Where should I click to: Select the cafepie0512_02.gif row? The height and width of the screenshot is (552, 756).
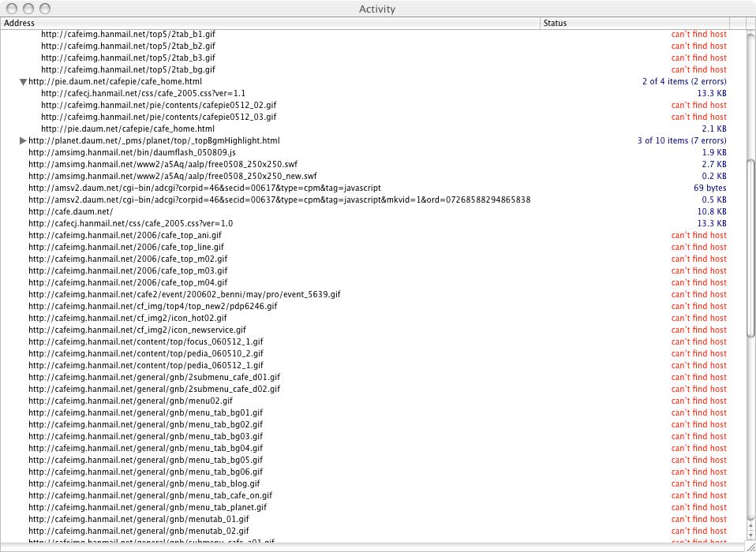(373, 105)
